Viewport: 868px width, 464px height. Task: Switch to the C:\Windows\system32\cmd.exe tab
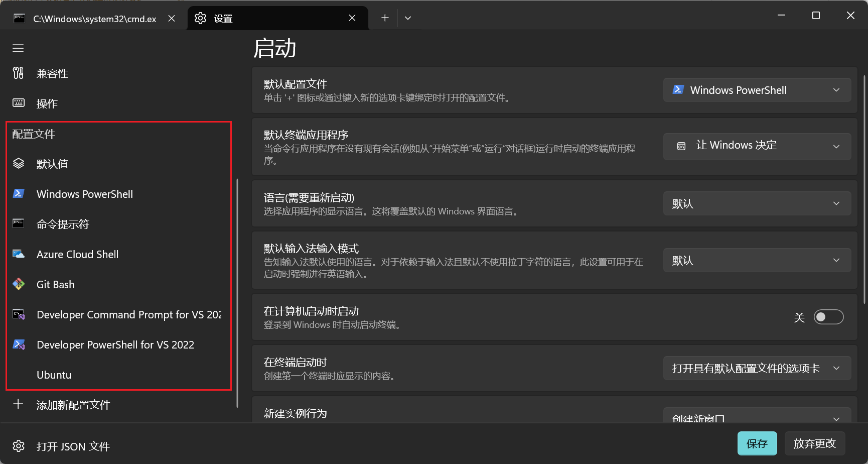(95, 19)
